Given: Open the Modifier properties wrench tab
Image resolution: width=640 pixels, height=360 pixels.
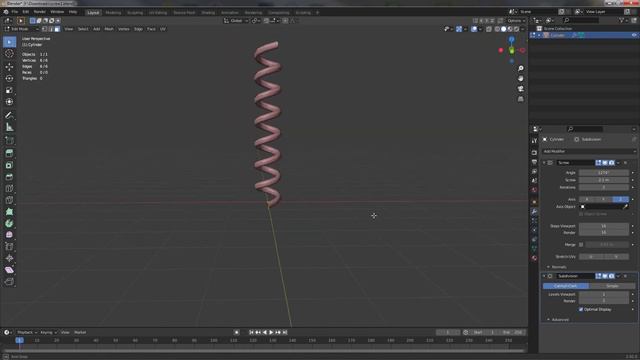Looking at the screenshot, I should tap(534, 211).
